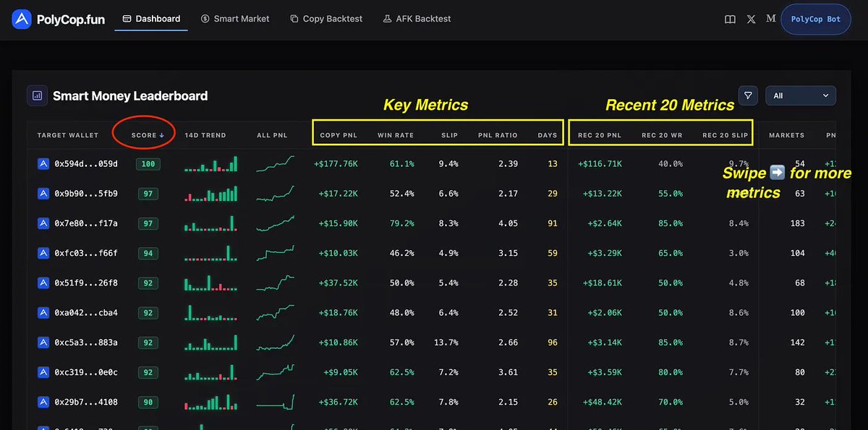Open wallet address 0x7e80...f17a

(86, 223)
